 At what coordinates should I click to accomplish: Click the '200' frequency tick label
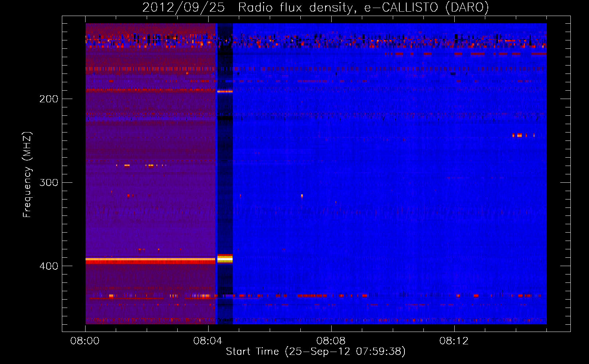[x=49, y=99]
